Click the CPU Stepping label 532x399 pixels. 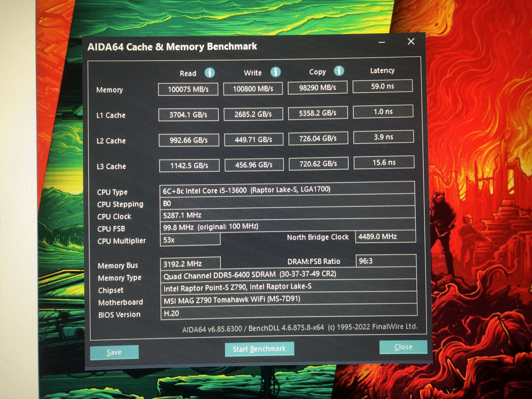click(120, 204)
